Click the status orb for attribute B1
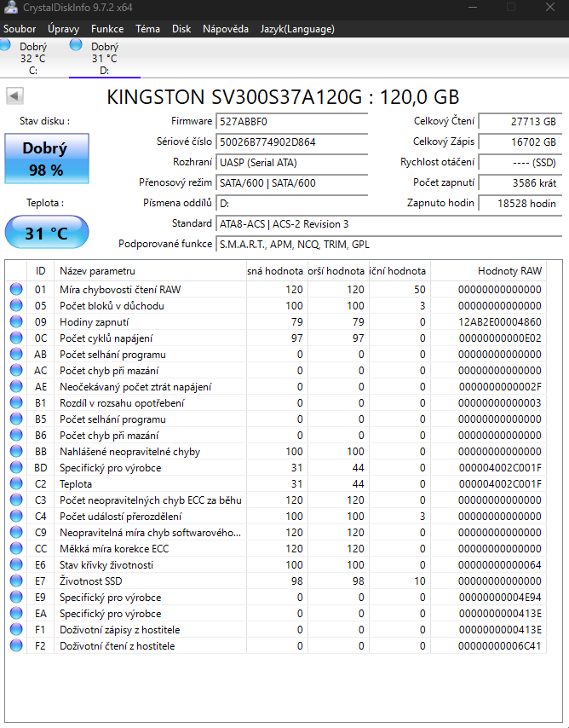 point(16,402)
